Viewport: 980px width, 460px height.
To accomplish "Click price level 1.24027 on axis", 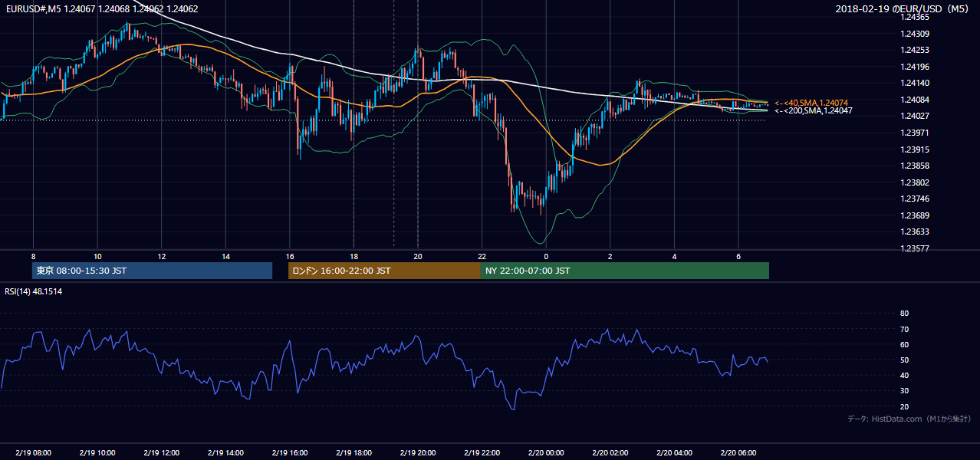I will coord(914,116).
